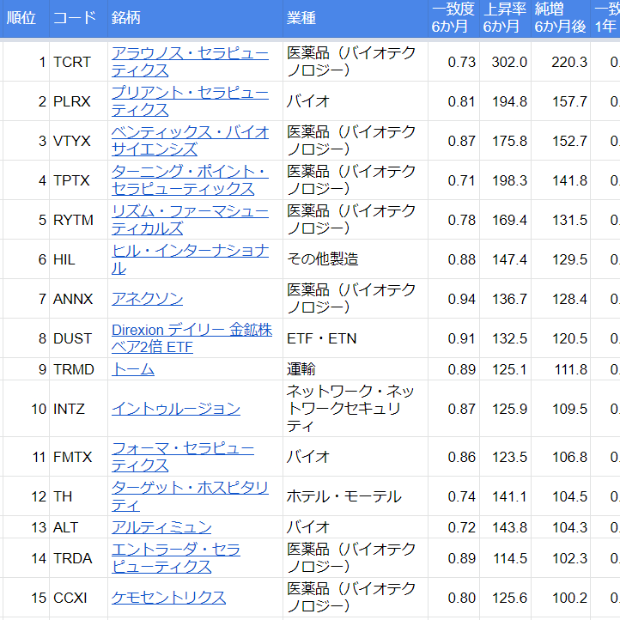Viewport: 620px width, 620px height.
Task: Click the 141.8 net increase for TPTX
Action: (569, 181)
